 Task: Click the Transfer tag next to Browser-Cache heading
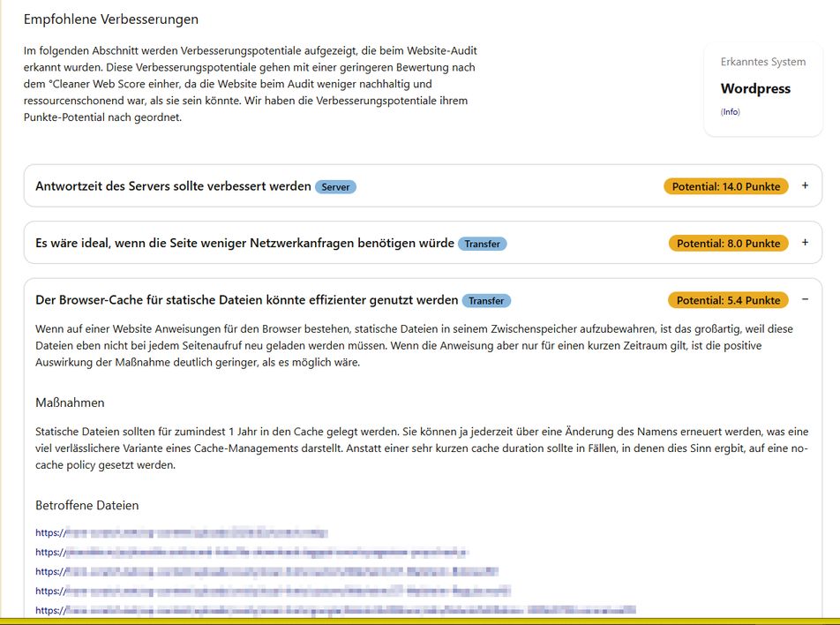point(486,300)
